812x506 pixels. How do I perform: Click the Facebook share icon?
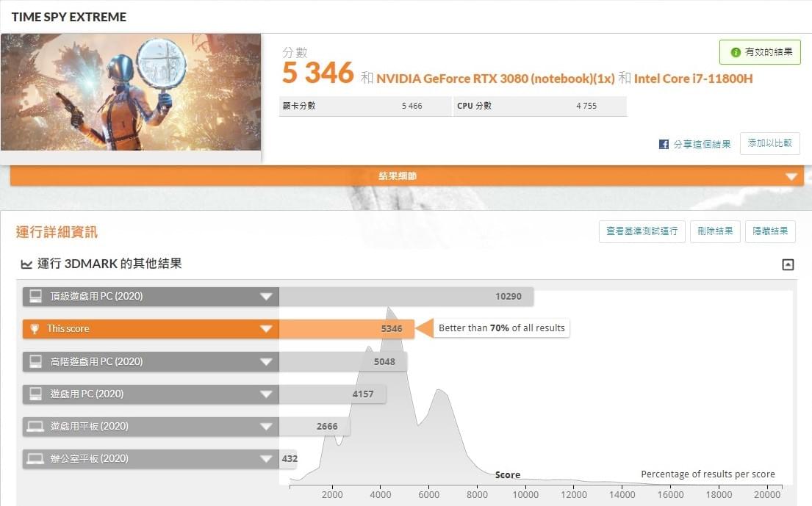664,145
